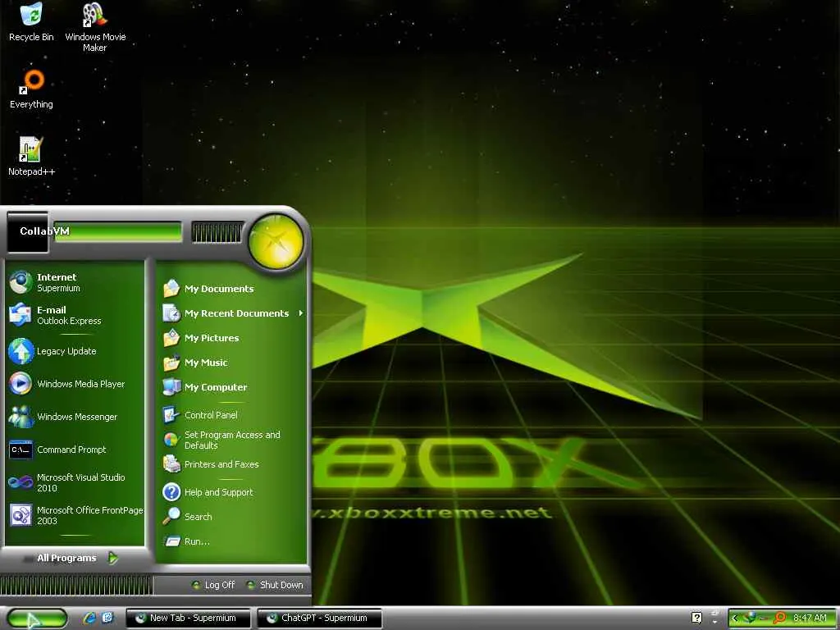Launch Internet Explorer from Quick Launch
840x630 pixels.
point(89,619)
